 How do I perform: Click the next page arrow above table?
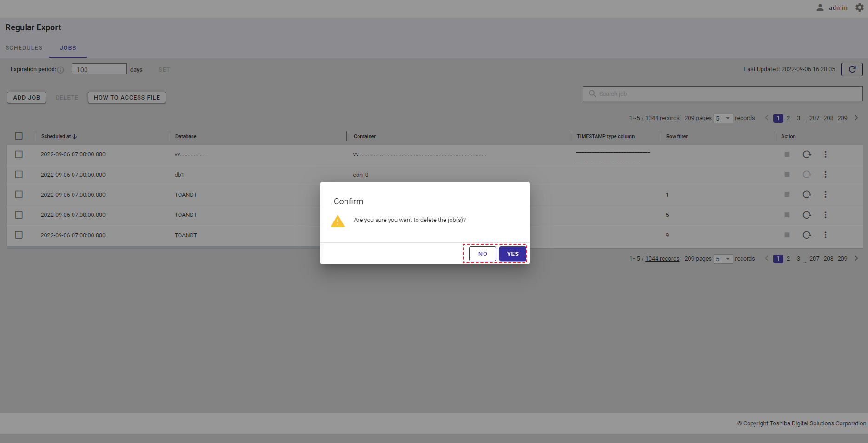pos(856,118)
